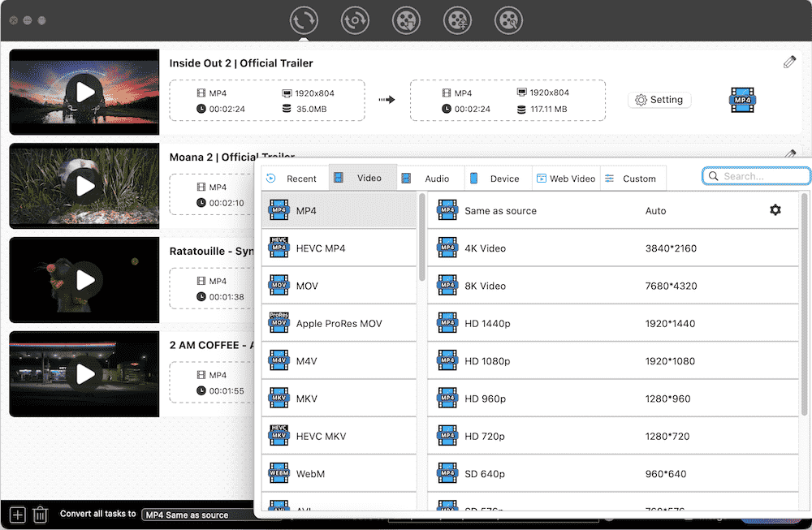Switch to the Web Video tab
812x530 pixels.
566,178
